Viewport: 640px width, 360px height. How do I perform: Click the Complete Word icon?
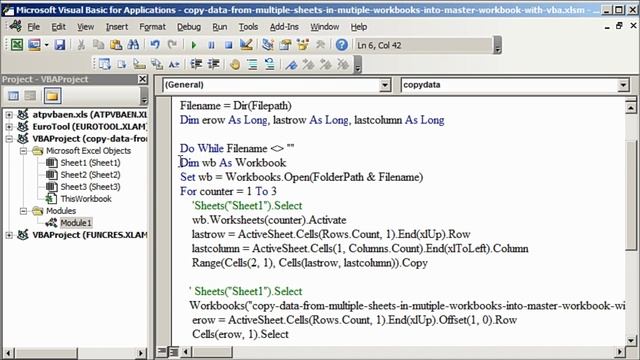pyautogui.click(x=174, y=64)
